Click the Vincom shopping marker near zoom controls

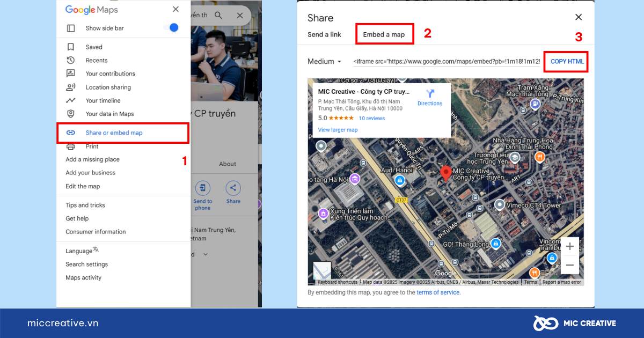(x=551, y=258)
